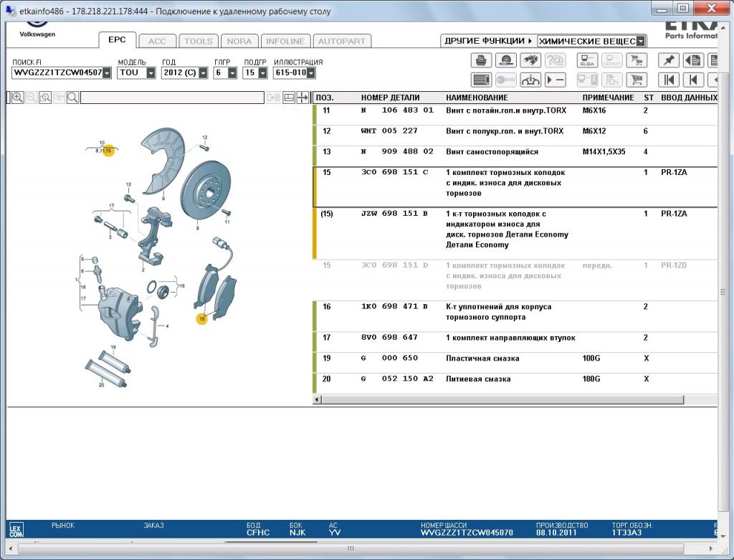Image resolution: width=734 pixels, height=560 pixels.
Task: Click gearbox code NJK in status bar
Action: point(297,532)
